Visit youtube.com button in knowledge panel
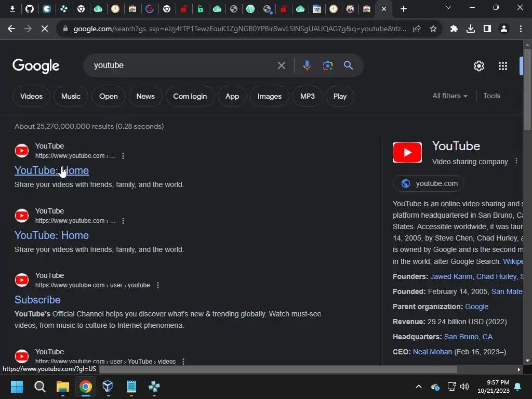Screen dimensions: 532x399 coord(428,183)
